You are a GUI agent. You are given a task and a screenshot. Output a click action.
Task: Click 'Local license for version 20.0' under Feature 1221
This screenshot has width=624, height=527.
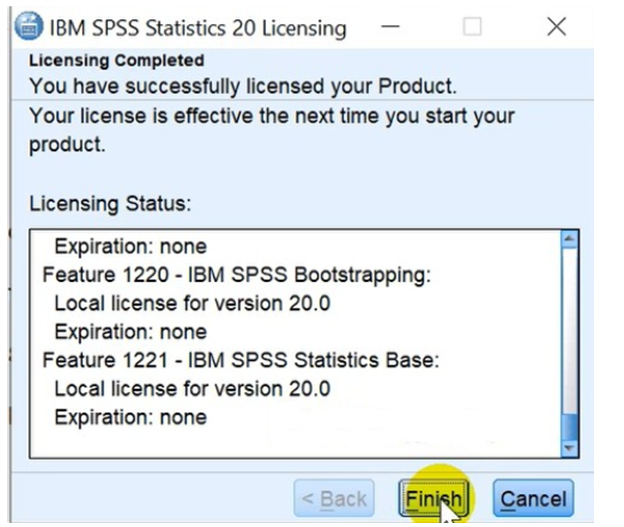192,388
